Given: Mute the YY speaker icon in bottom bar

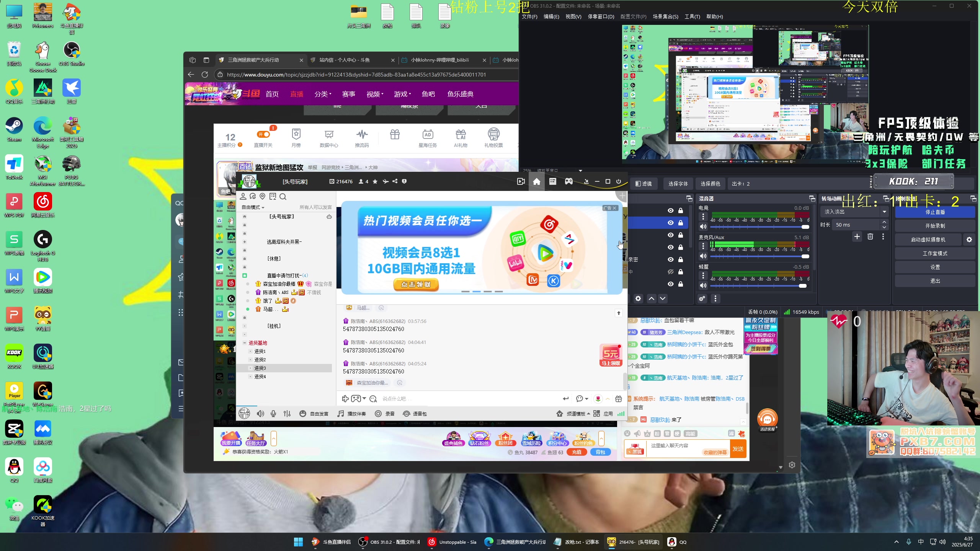Looking at the screenshot, I should coord(261,414).
